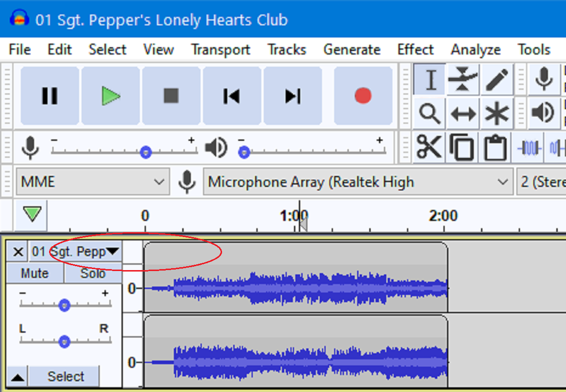566x392 pixels.
Task: Open the Transport menu
Action: click(x=221, y=49)
